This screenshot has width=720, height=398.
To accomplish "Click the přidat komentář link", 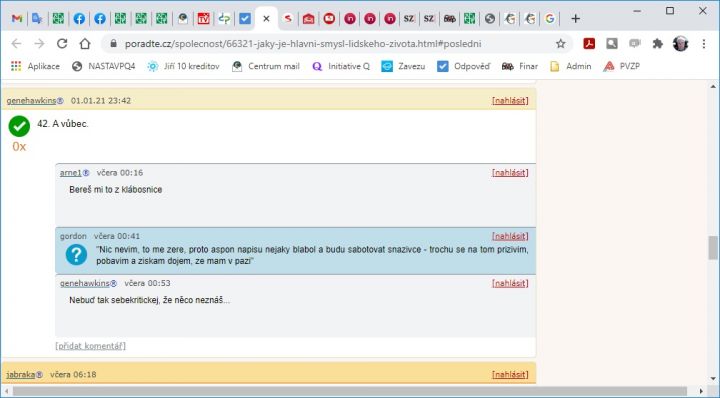I will click(x=90, y=346).
